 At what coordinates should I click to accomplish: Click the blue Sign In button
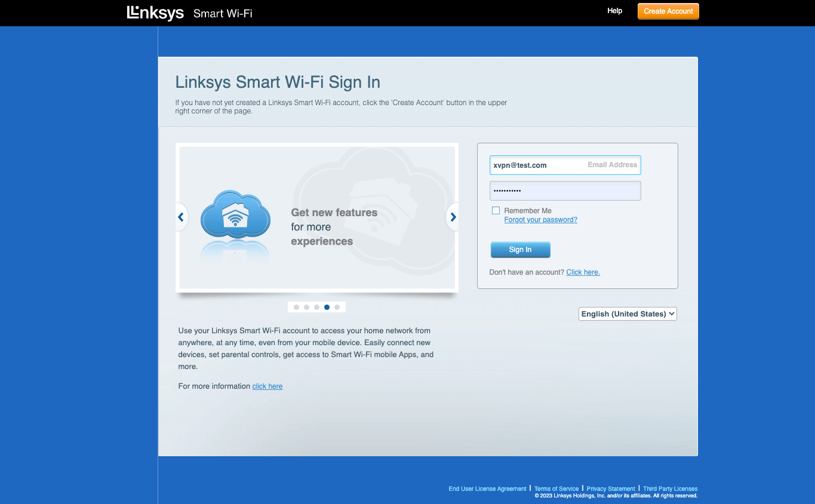click(520, 250)
